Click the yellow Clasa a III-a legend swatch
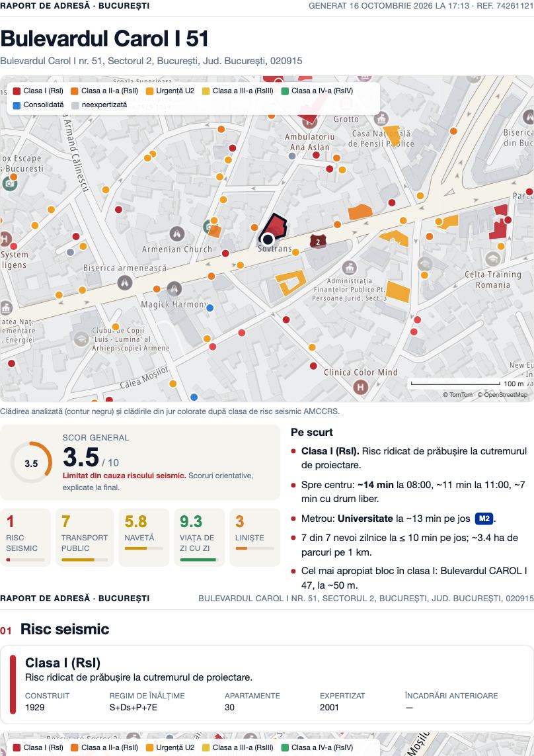Image resolution: width=534 pixels, height=756 pixels. (206, 91)
